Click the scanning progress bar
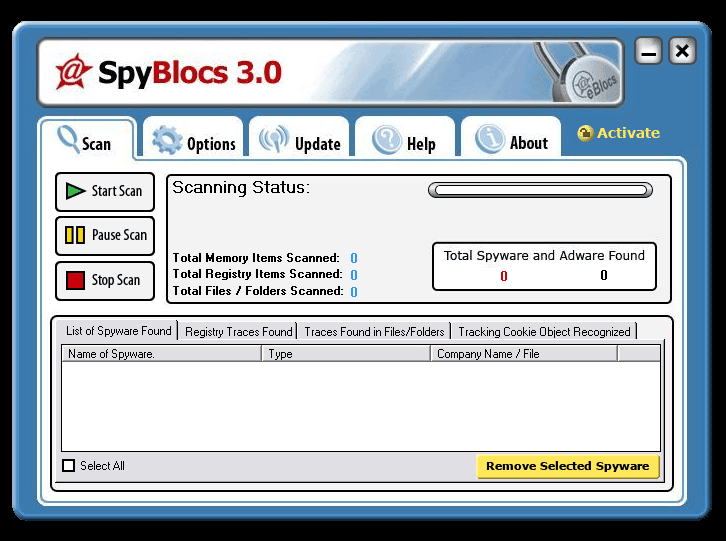726x541 pixels. click(x=540, y=190)
